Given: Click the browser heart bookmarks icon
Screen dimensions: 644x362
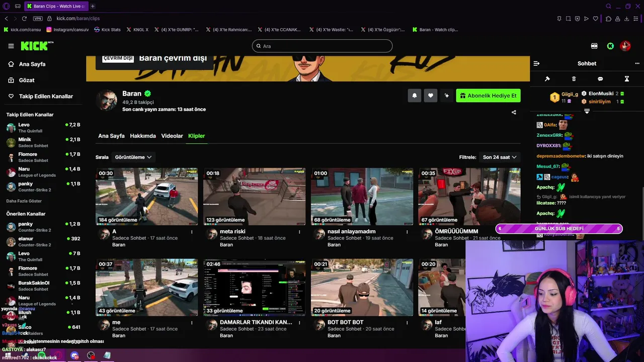Looking at the screenshot, I should 596,19.
